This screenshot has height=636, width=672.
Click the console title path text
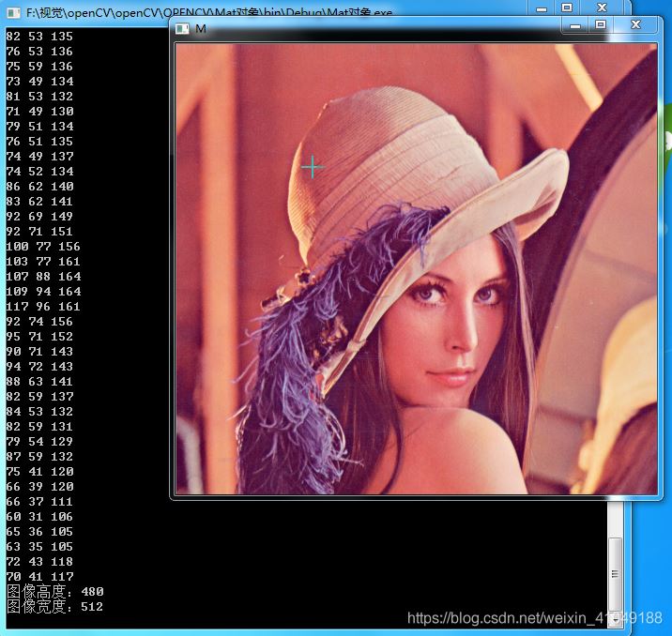pyautogui.click(x=209, y=12)
